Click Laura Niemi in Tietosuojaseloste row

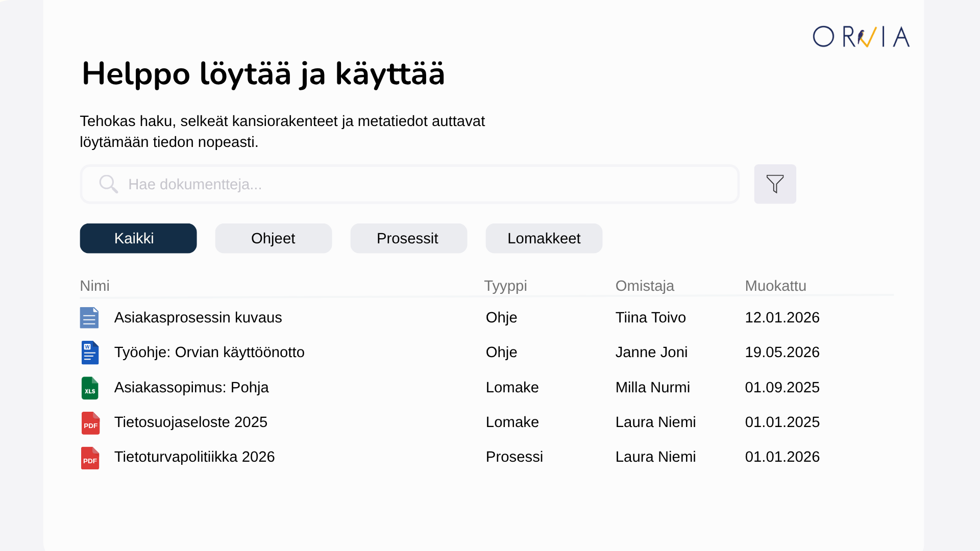pyautogui.click(x=655, y=422)
